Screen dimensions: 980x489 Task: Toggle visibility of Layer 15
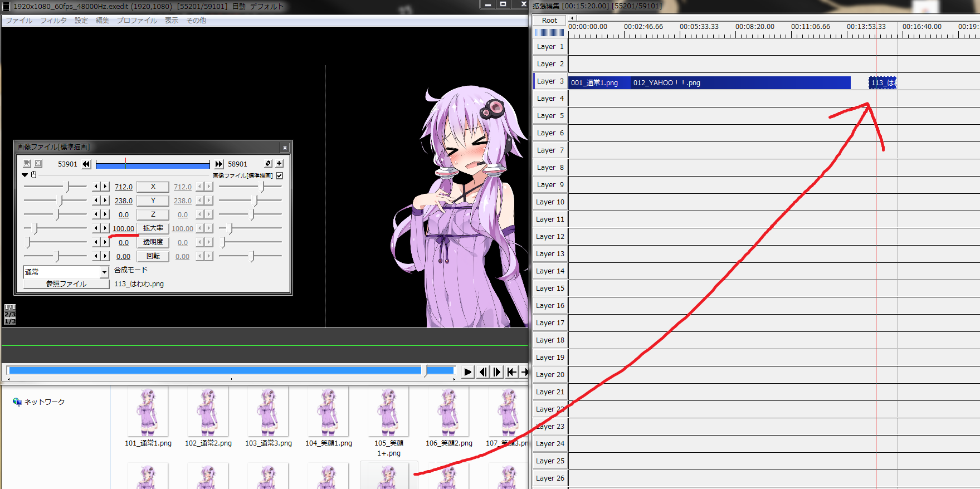pyautogui.click(x=550, y=288)
